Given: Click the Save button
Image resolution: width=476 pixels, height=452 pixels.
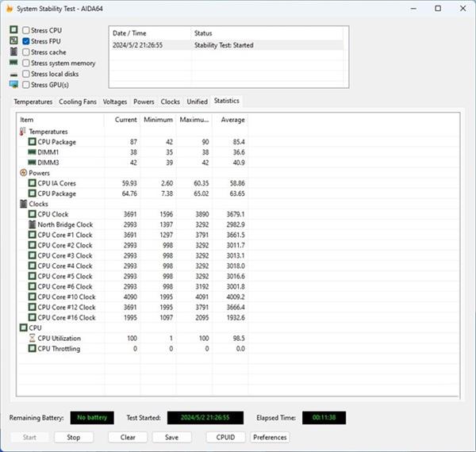Looking at the screenshot, I should [x=171, y=437].
